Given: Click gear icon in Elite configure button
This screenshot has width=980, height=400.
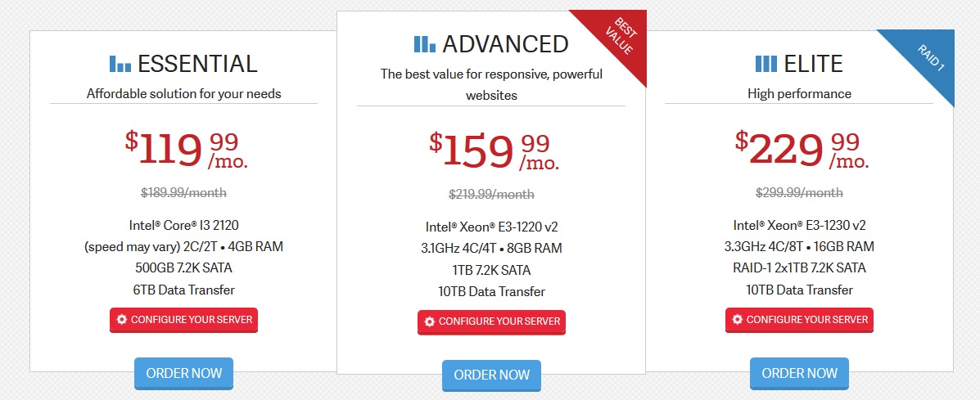Looking at the screenshot, I should click(738, 319).
